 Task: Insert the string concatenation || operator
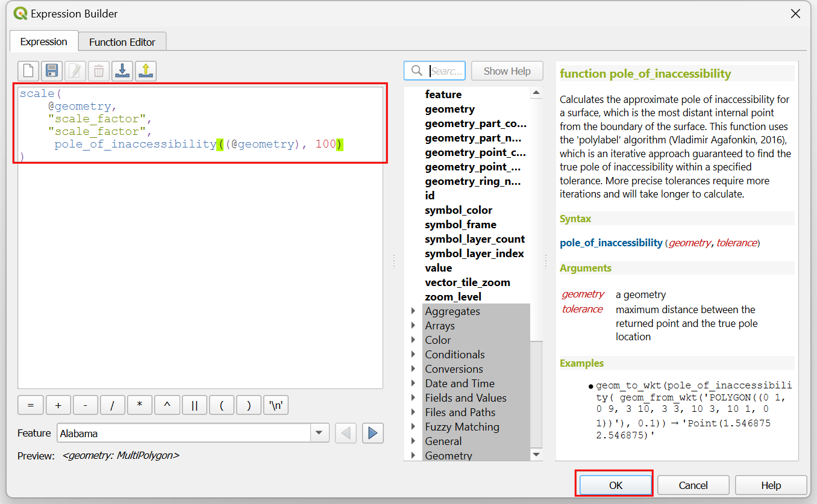(x=195, y=405)
